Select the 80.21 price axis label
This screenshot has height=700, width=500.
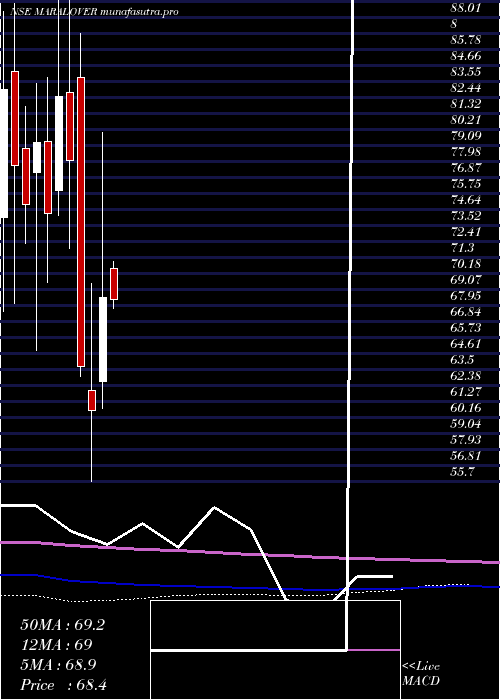[466, 120]
